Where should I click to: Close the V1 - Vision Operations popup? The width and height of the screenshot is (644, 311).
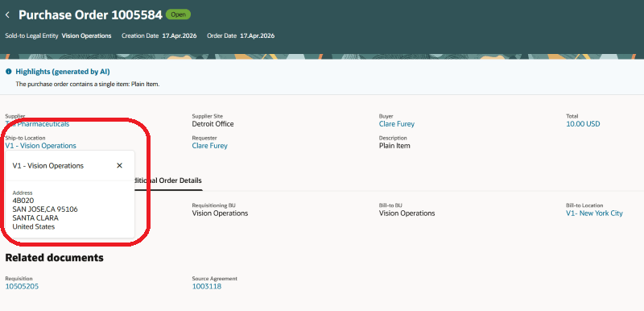(119, 165)
